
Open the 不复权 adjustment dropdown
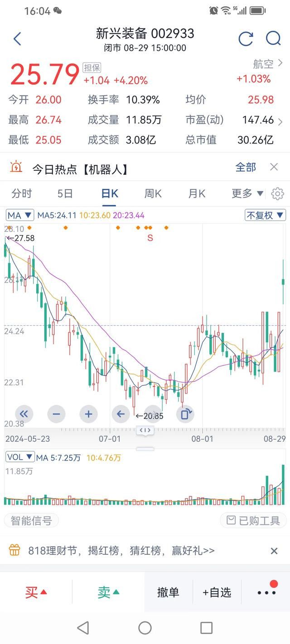tap(265, 215)
